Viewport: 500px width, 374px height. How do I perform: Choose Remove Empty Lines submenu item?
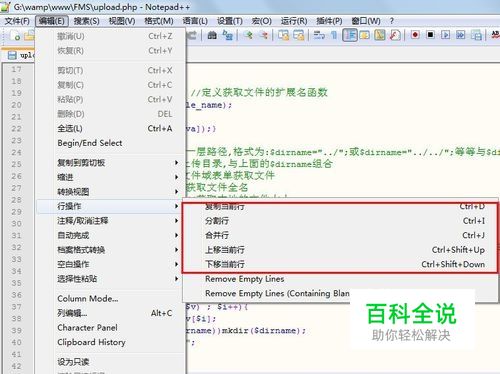[340, 279]
